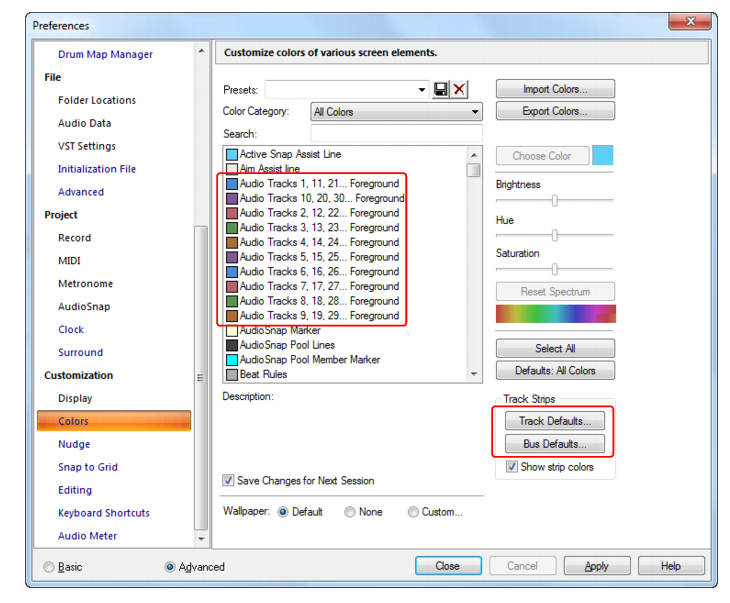The height and width of the screenshot is (603, 730).
Task: Click the current color preview swatch
Action: [602, 156]
